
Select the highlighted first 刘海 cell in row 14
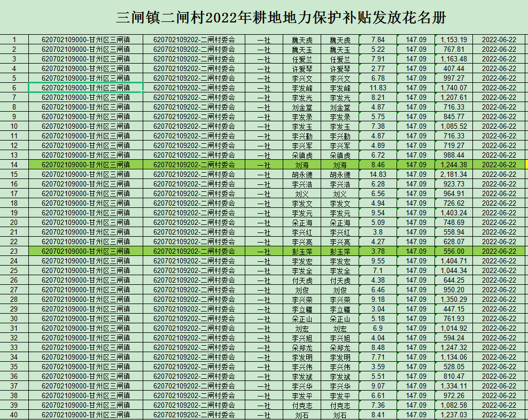click(302, 165)
